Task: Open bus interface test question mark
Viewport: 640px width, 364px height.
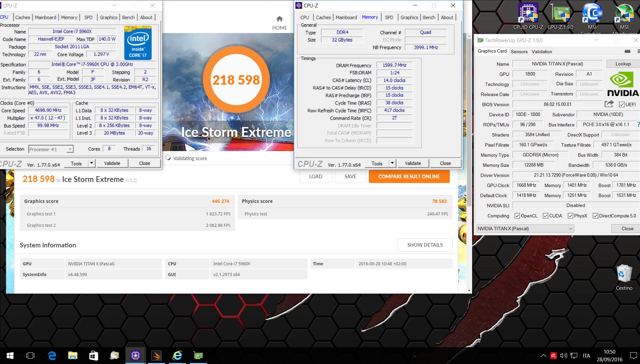Action: tap(638, 124)
